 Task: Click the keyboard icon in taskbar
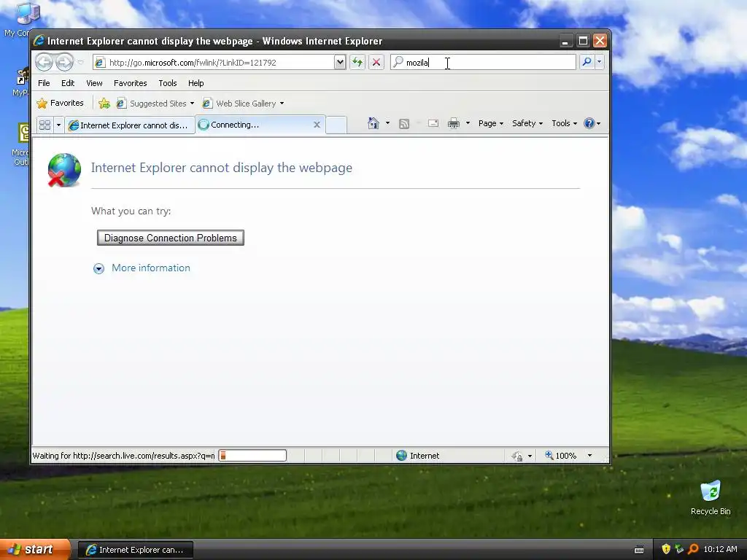pos(639,550)
